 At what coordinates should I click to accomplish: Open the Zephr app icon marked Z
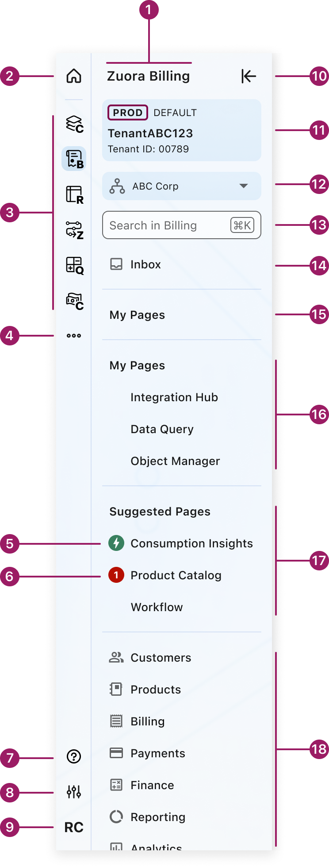[x=74, y=230]
